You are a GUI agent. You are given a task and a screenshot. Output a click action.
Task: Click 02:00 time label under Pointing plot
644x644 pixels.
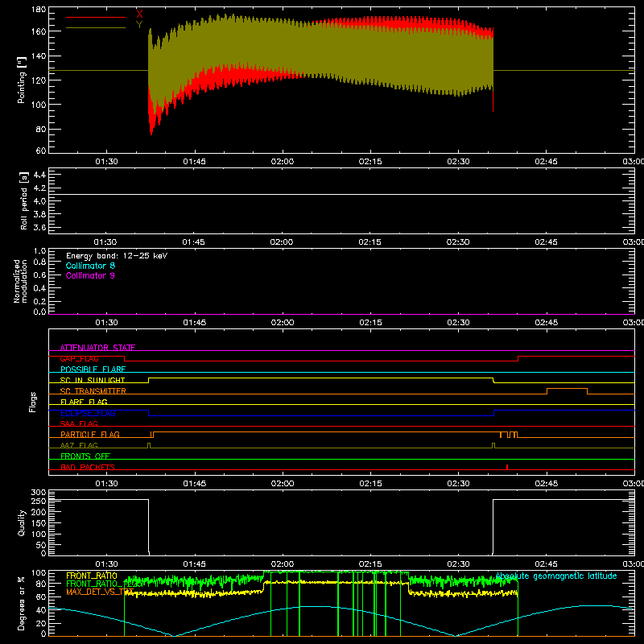coord(283,162)
